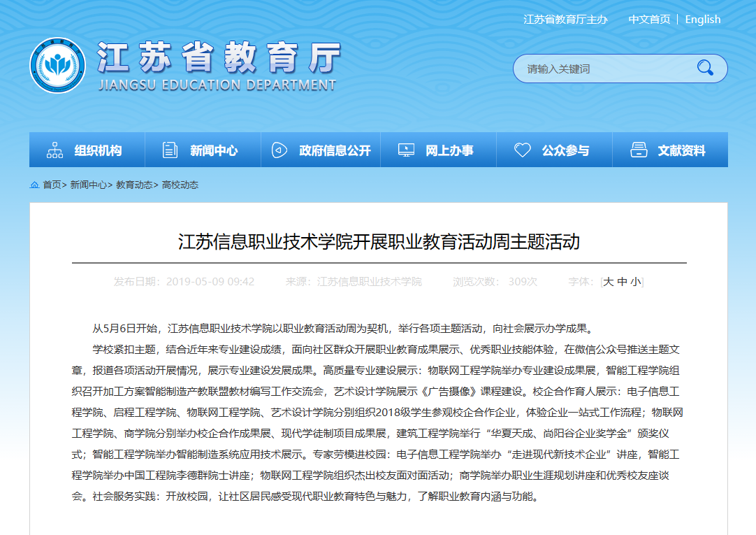
Task: Click the home icon in breadcrumb
Action: (x=35, y=185)
